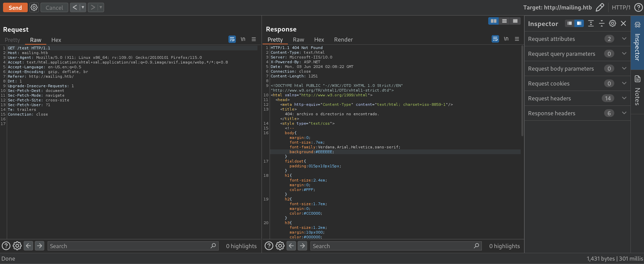Screen dimensions: 644x264
Task: Expand Request query parameters section
Action: click(577, 54)
